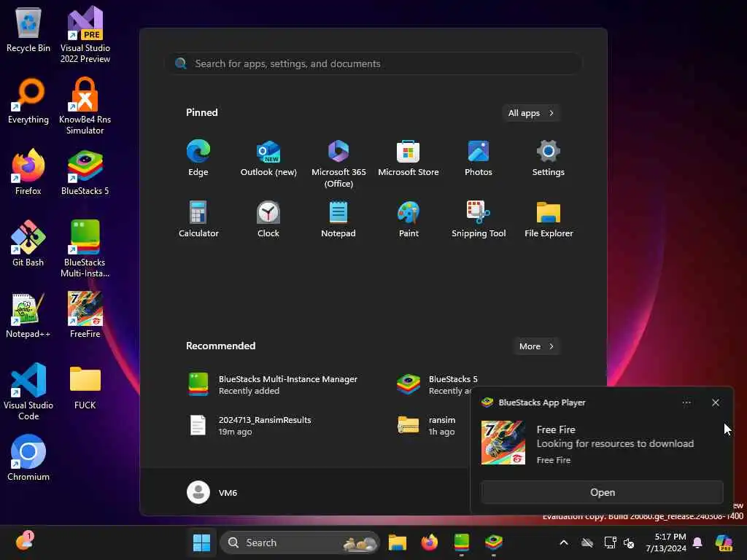Expand All apps list
This screenshot has width=747, height=560.
pyautogui.click(x=531, y=113)
